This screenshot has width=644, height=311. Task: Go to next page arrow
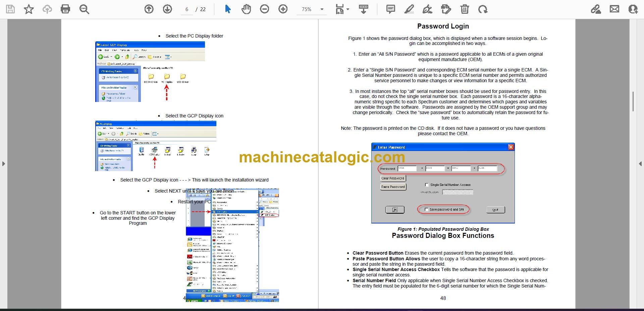click(167, 9)
